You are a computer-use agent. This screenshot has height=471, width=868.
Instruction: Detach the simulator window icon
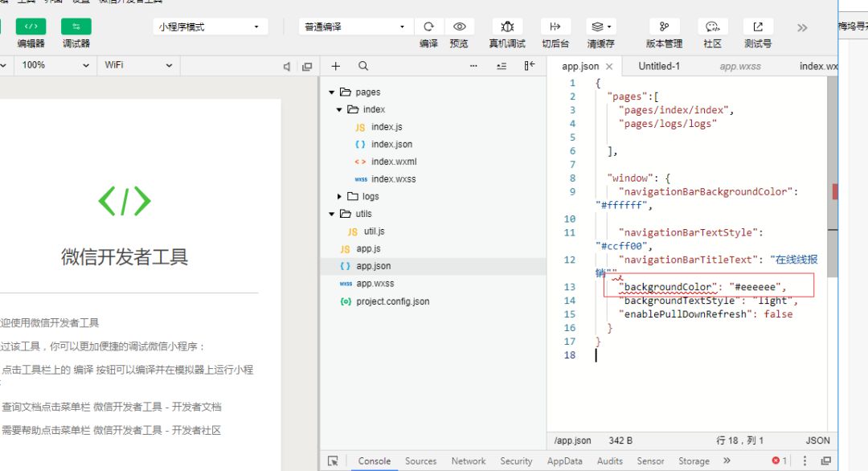tap(307, 67)
